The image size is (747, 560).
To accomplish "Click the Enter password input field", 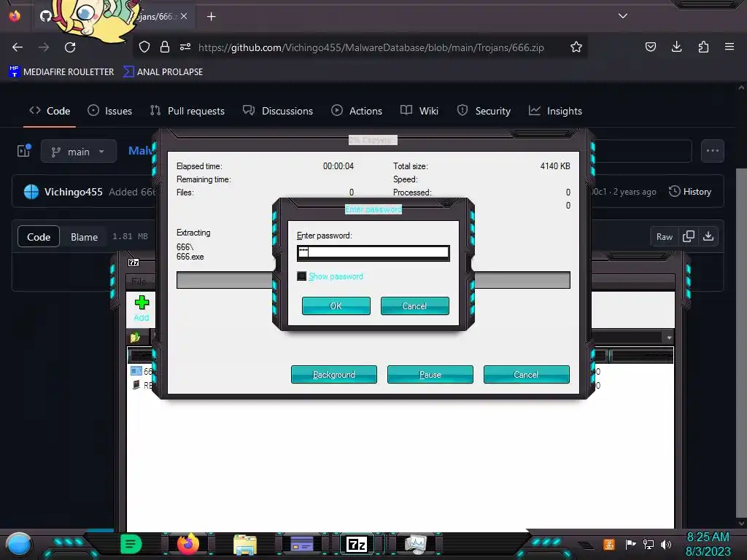I will (373, 252).
